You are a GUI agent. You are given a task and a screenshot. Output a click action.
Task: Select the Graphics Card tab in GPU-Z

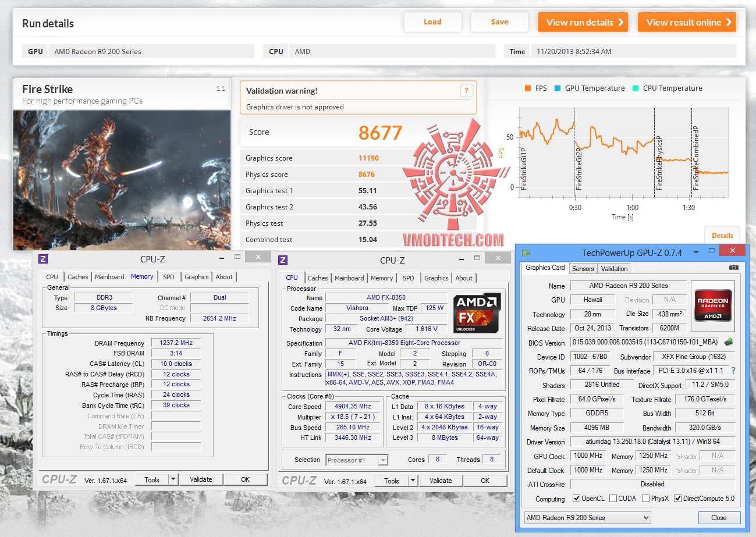pyautogui.click(x=545, y=268)
